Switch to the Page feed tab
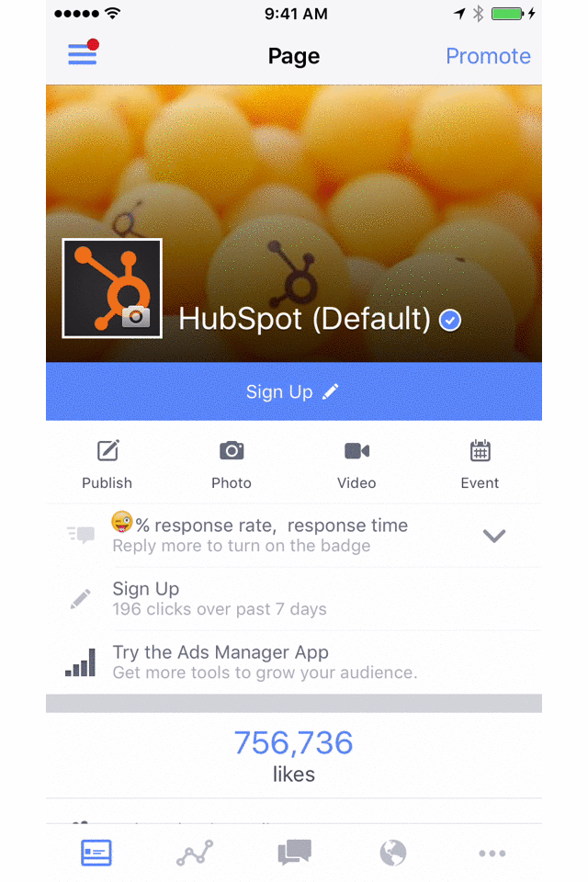 click(x=96, y=853)
